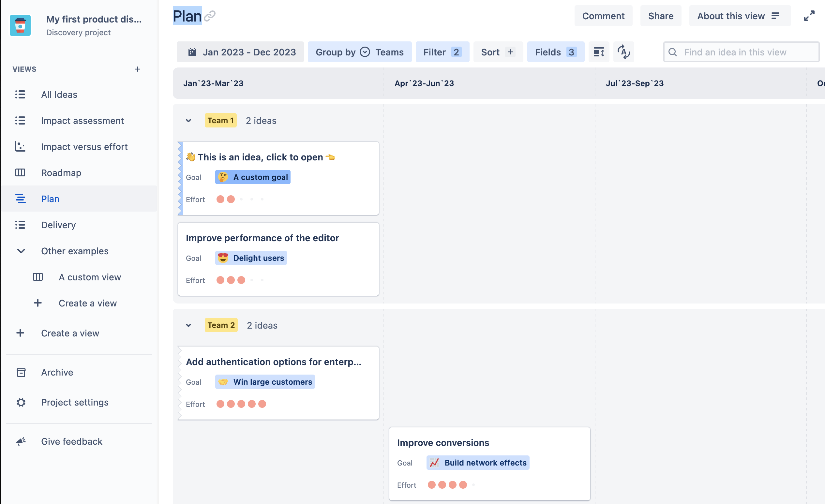825x504 pixels.
Task: Open the Impact versus effort view
Action: coord(84,147)
